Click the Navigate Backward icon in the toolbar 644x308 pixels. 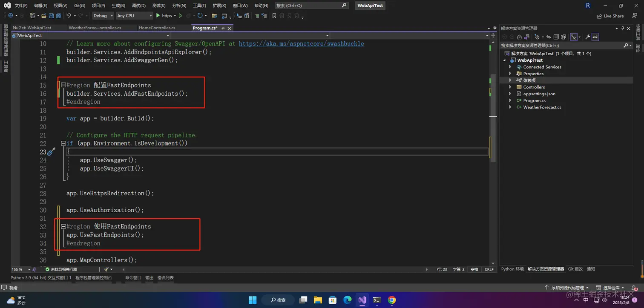11,16
